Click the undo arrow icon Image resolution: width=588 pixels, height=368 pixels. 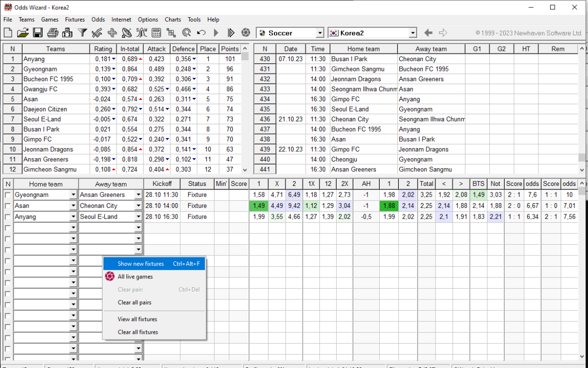201,33
